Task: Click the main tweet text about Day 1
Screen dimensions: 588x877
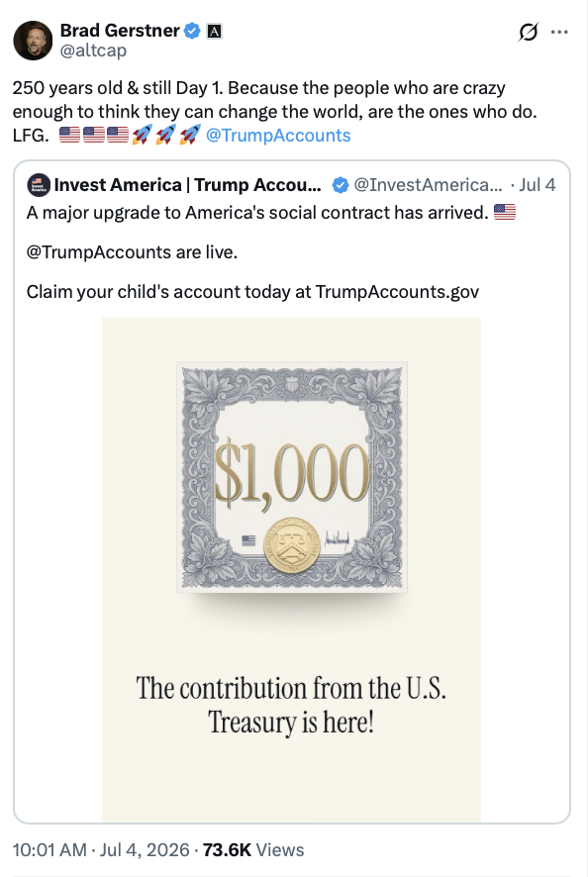Action: coord(275,111)
